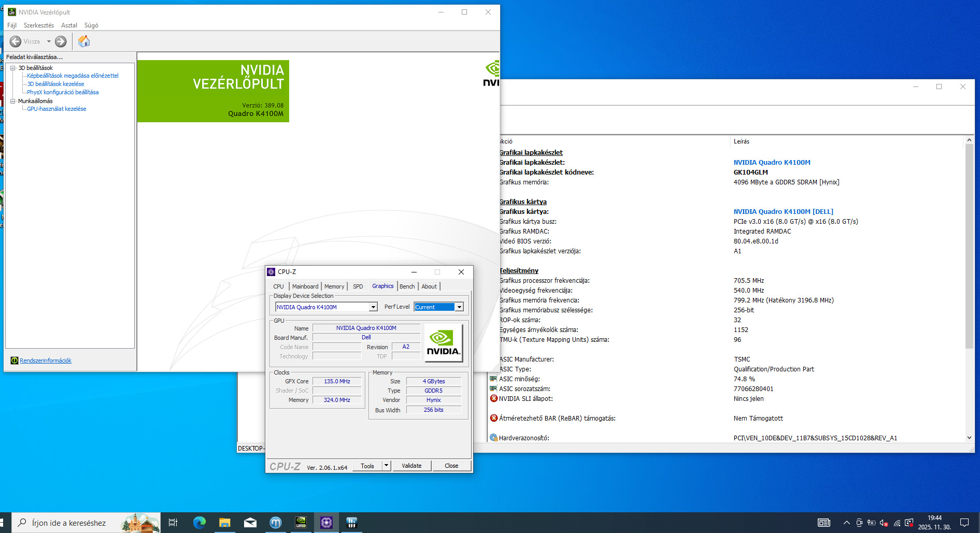This screenshot has width=980, height=533.
Task: Open File Explorer from the taskbar
Action: [224, 523]
